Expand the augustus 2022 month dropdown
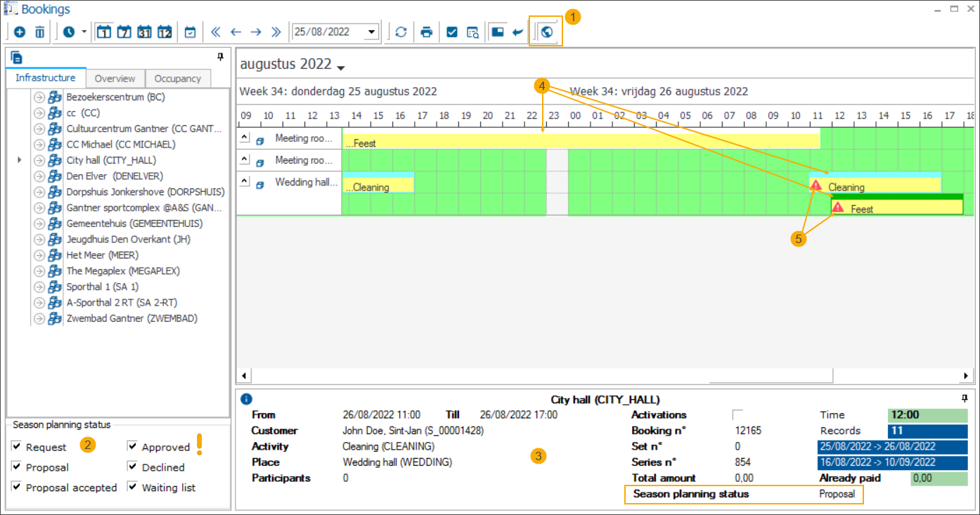Screen dimensions: 980x515 coord(342,67)
